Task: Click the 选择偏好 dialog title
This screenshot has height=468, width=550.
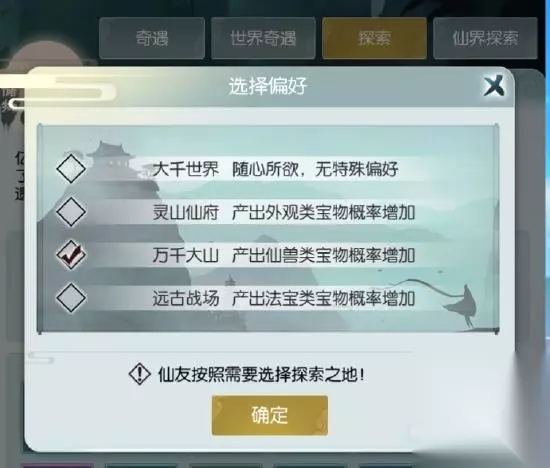Action: (268, 86)
